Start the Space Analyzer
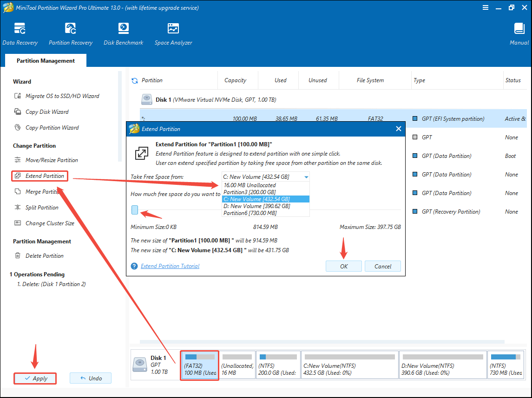Image resolution: width=532 pixels, height=398 pixels. 173,33
